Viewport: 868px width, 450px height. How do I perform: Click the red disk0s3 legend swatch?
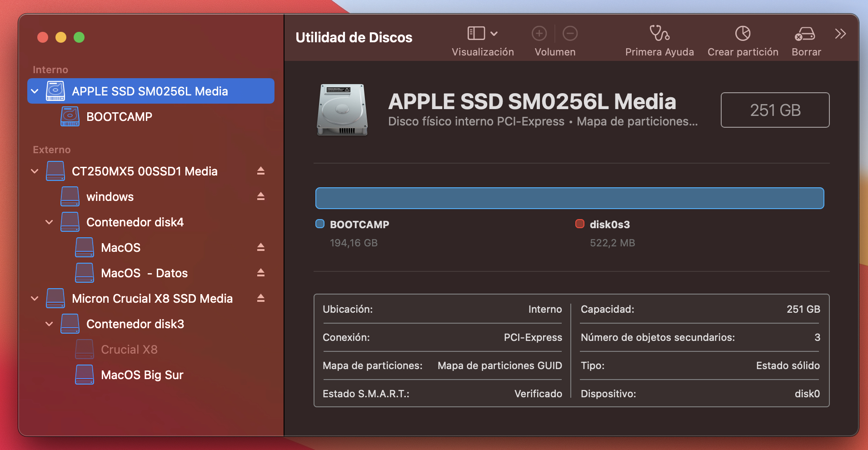click(x=580, y=224)
